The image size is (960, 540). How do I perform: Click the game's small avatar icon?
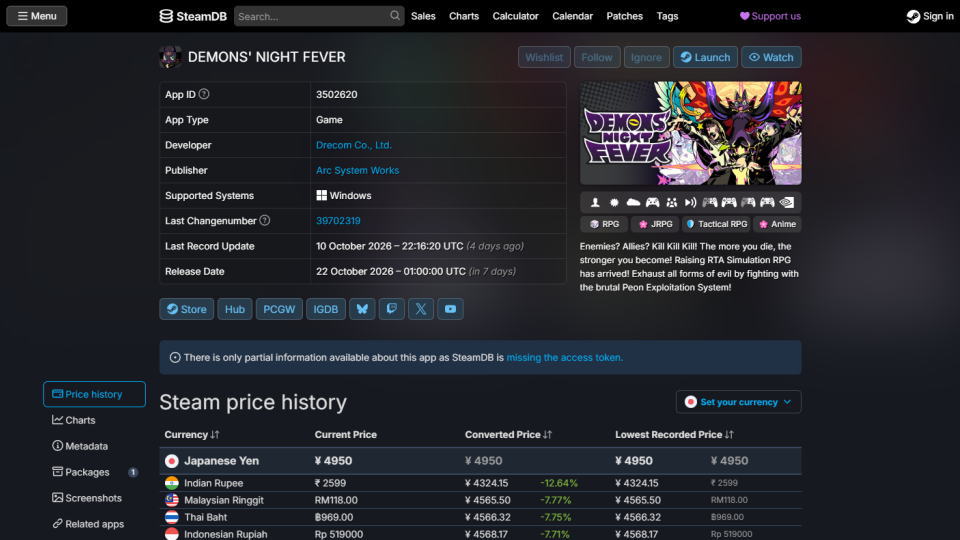coord(170,57)
